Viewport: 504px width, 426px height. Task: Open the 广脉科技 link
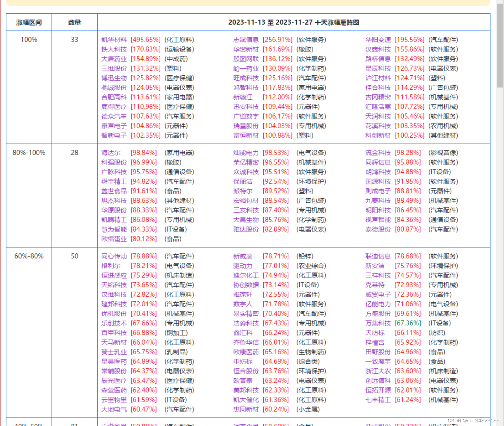[114, 172]
